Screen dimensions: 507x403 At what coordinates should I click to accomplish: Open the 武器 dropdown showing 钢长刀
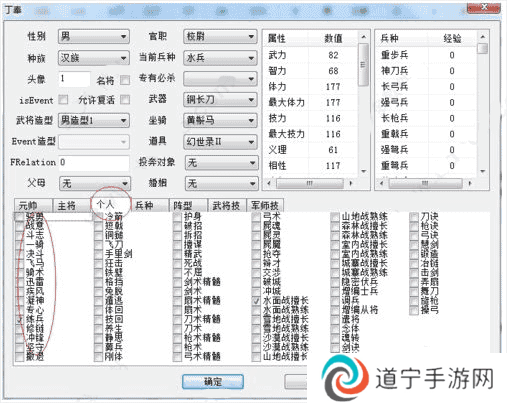tap(220, 99)
